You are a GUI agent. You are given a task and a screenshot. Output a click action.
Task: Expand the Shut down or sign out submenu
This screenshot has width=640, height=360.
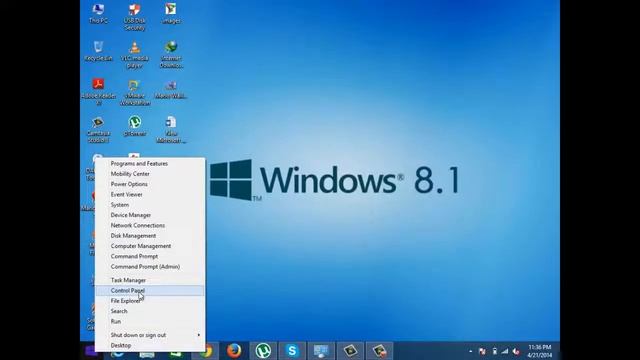pos(150,335)
